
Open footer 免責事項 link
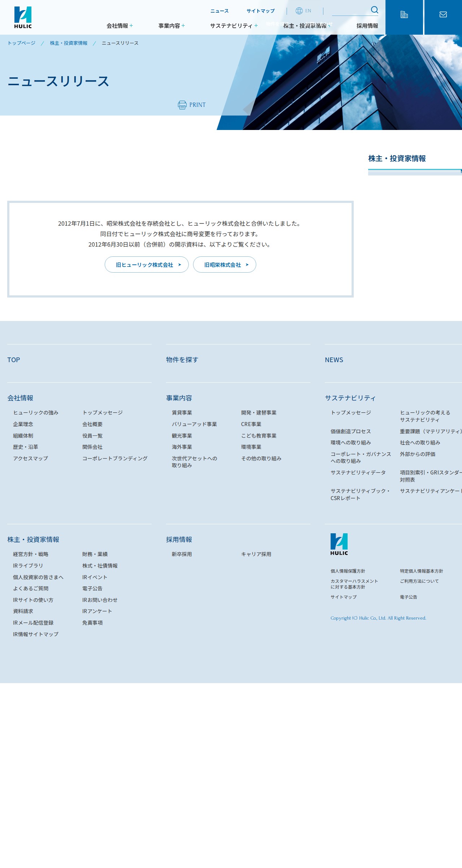(x=92, y=623)
